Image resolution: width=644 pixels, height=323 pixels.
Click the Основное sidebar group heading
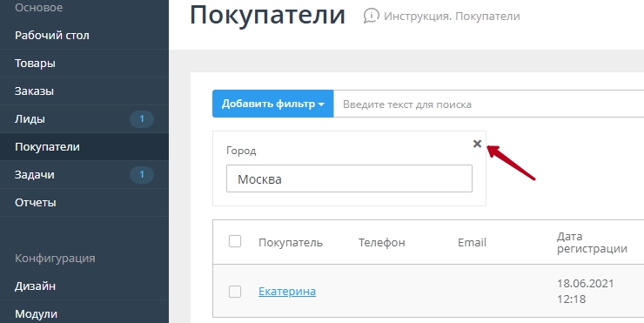point(38,7)
